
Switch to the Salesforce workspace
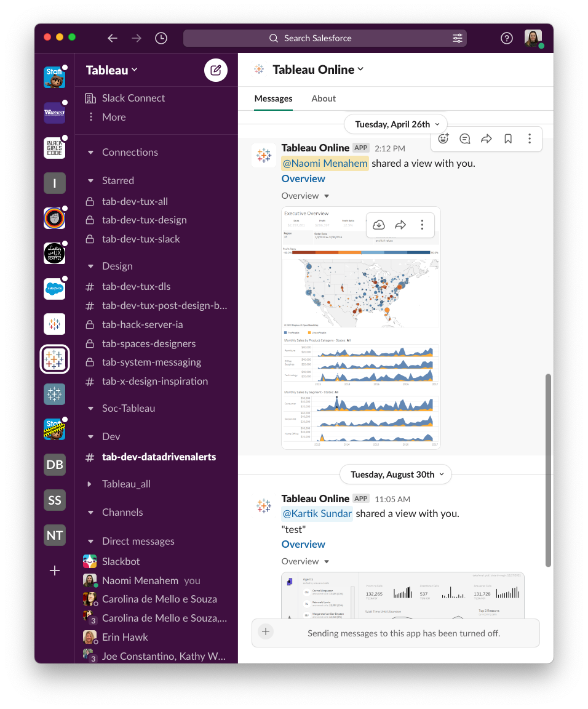(54, 289)
